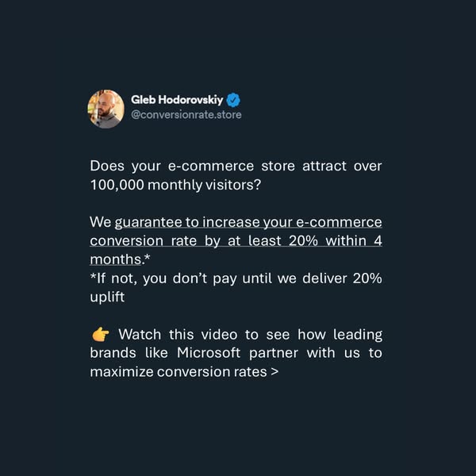Click the word "uplift"
Viewport: 476px width, 476px height.
(107, 297)
